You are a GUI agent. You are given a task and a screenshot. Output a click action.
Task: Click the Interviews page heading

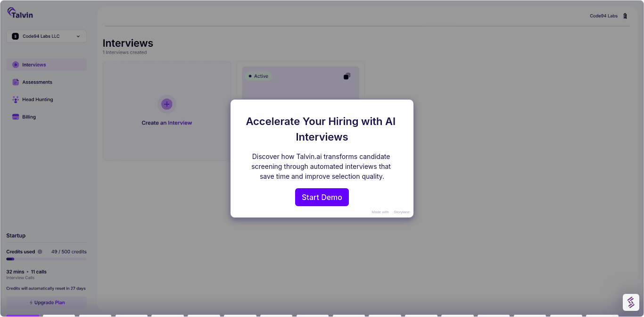[128, 43]
